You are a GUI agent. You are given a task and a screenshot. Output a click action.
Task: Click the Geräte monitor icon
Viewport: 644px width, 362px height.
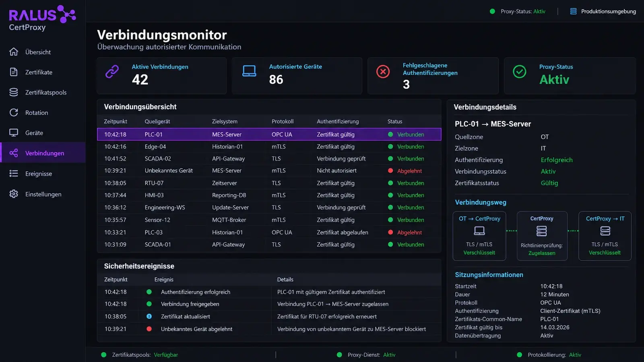(14, 133)
